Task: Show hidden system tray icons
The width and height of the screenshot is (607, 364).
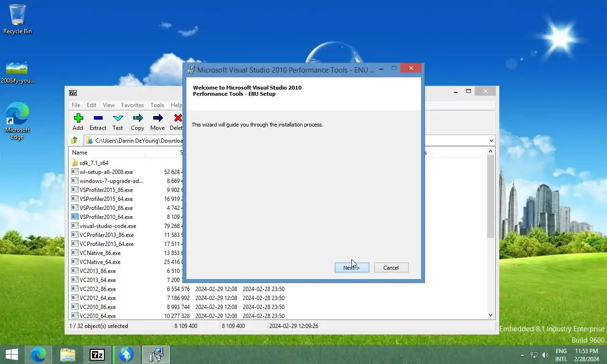Action: pos(523,355)
